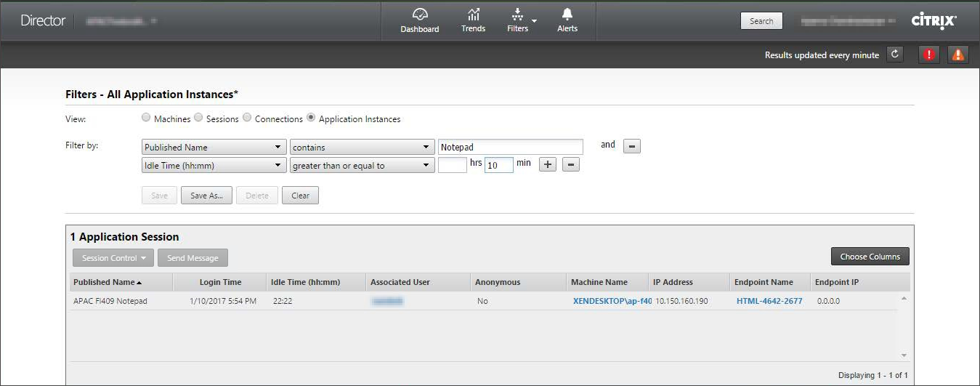Select the Sessions view radio button
The image size is (980, 386).
click(x=198, y=118)
